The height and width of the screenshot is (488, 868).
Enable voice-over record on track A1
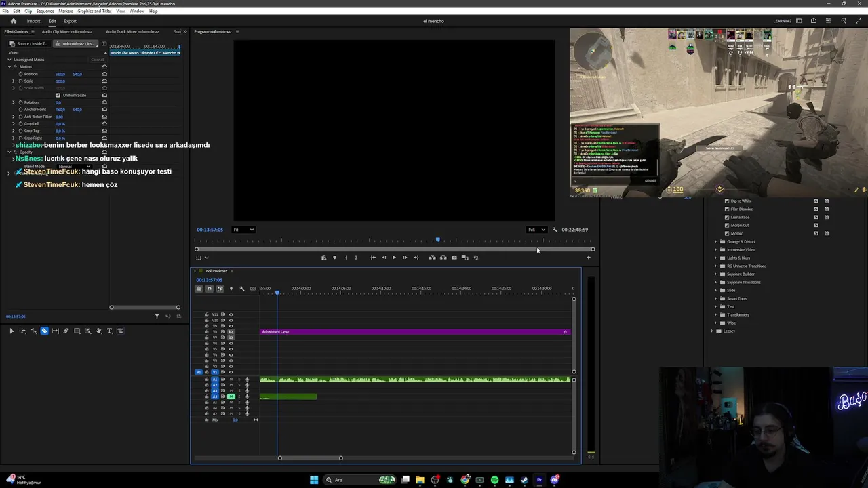[247, 379]
